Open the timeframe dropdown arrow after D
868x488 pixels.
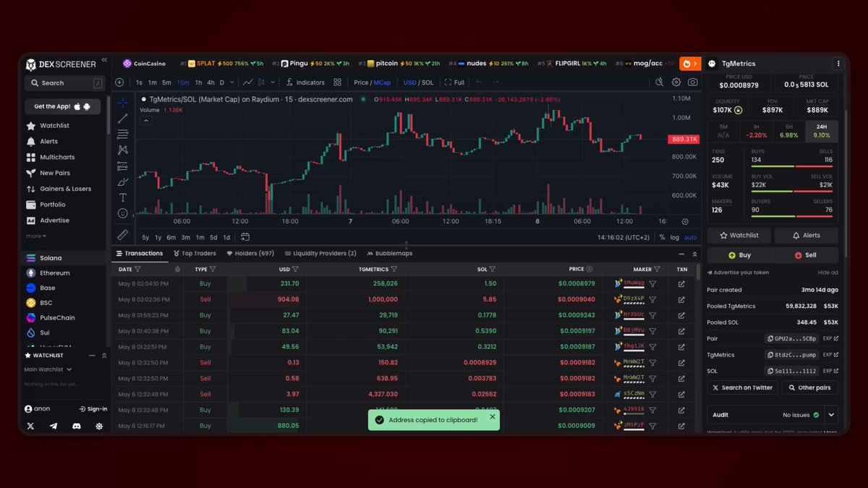coord(233,82)
